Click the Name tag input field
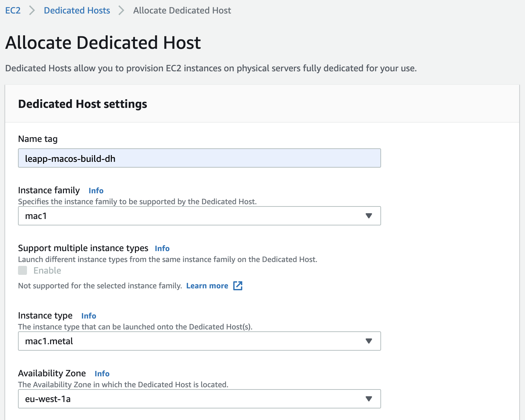The image size is (525, 420). (199, 158)
